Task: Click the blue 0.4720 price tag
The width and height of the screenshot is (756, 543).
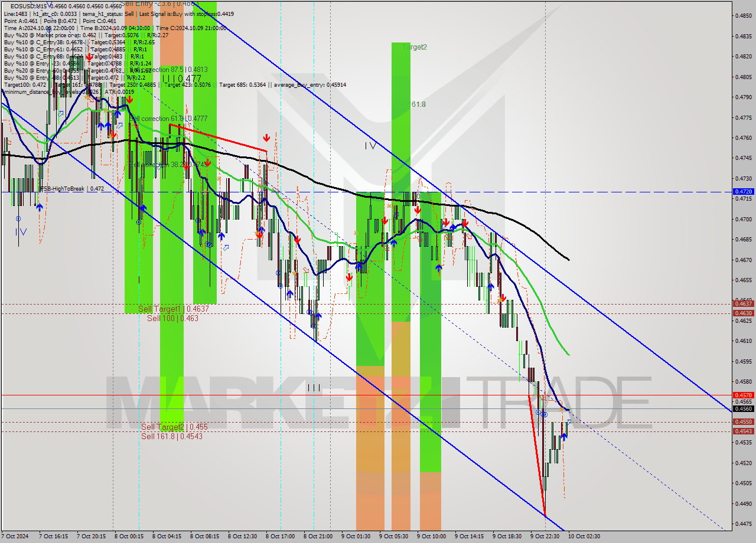Action: click(x=742, y=192)
